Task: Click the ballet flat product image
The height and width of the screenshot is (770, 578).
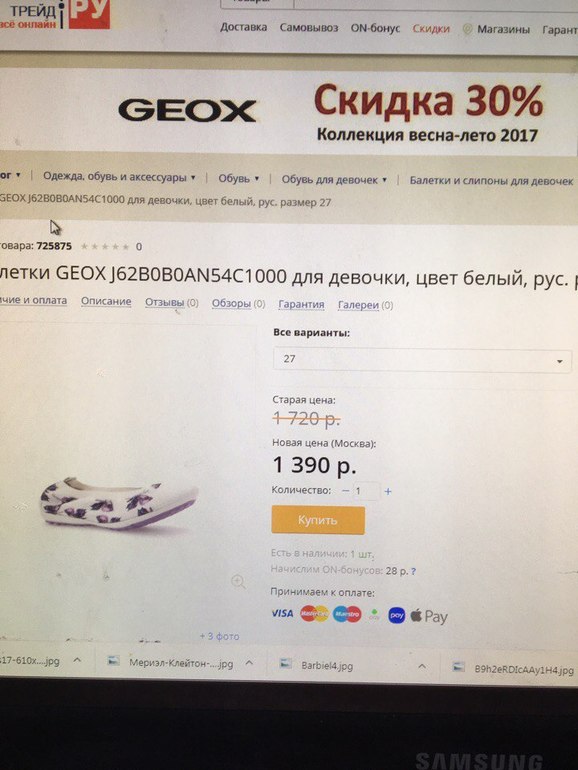Action: pos(119,503)
